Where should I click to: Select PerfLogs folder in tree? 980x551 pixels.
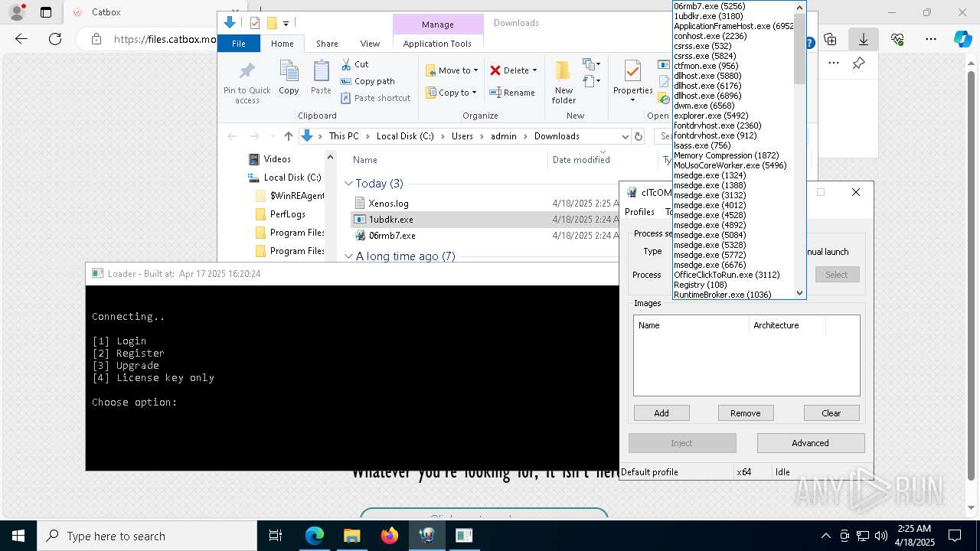(287, 214)
